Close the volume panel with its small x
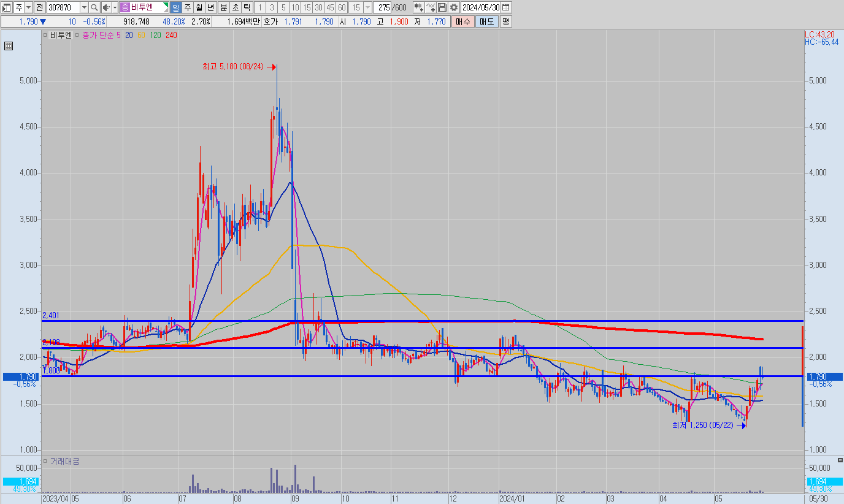 [x=840, y=460]
